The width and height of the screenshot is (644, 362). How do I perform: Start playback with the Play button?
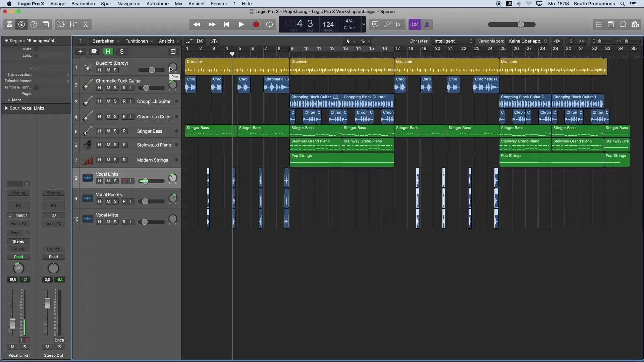[241, 24]
